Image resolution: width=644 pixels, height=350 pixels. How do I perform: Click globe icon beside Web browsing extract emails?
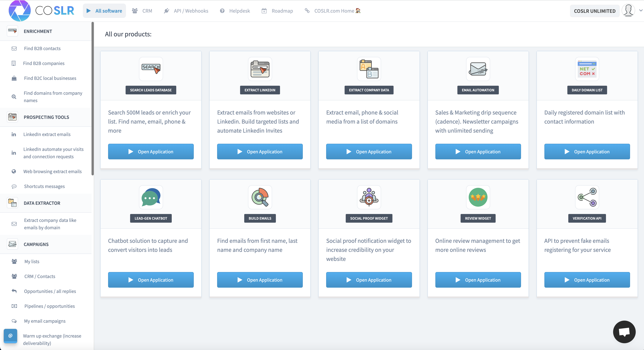pos(14,171)
